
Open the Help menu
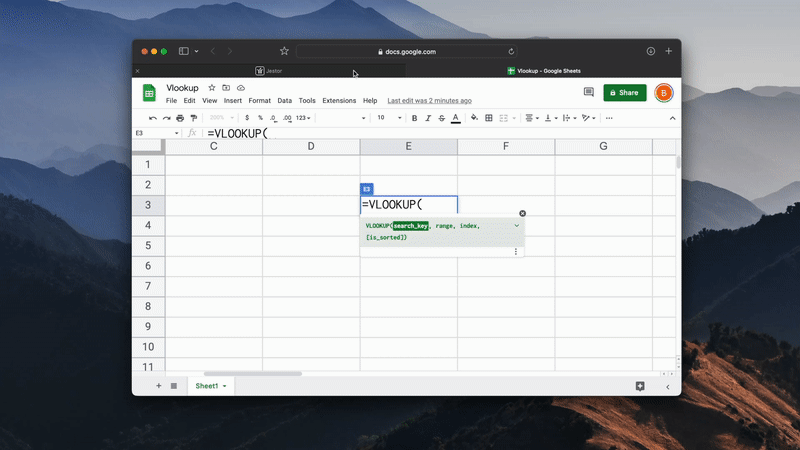[370, 101]
